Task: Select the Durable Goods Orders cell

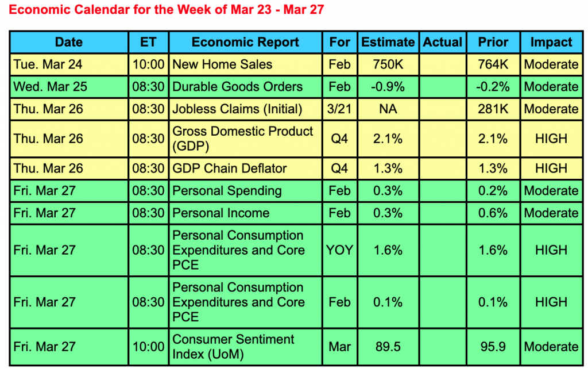Action: coord(237,87)
